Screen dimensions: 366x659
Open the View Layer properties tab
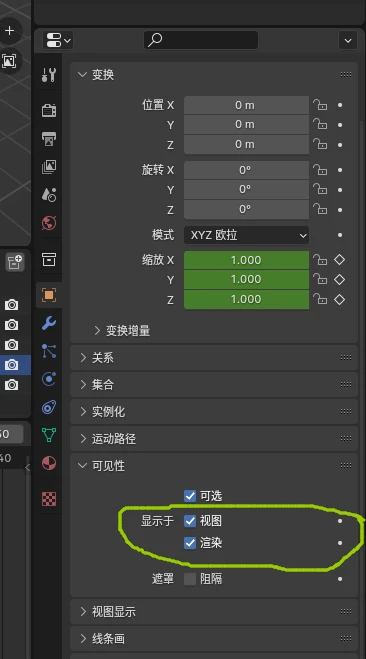point(49,166)
